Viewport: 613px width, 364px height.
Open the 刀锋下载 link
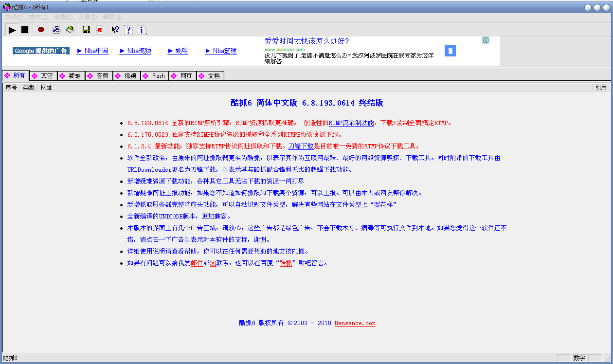pos(301,146)
